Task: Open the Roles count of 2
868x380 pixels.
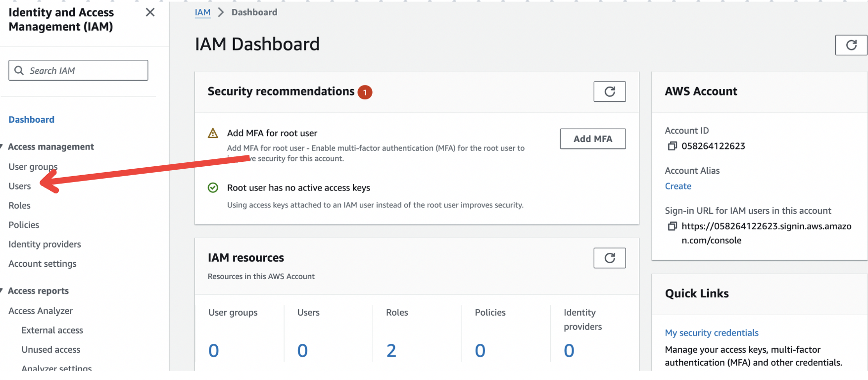Action: [x=391, y=350]
